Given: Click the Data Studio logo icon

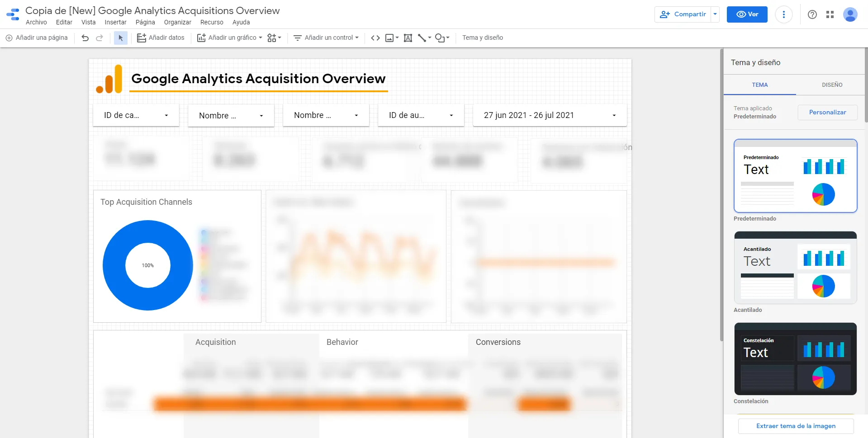Looking at the screenshot, I should tap(13, 14).
